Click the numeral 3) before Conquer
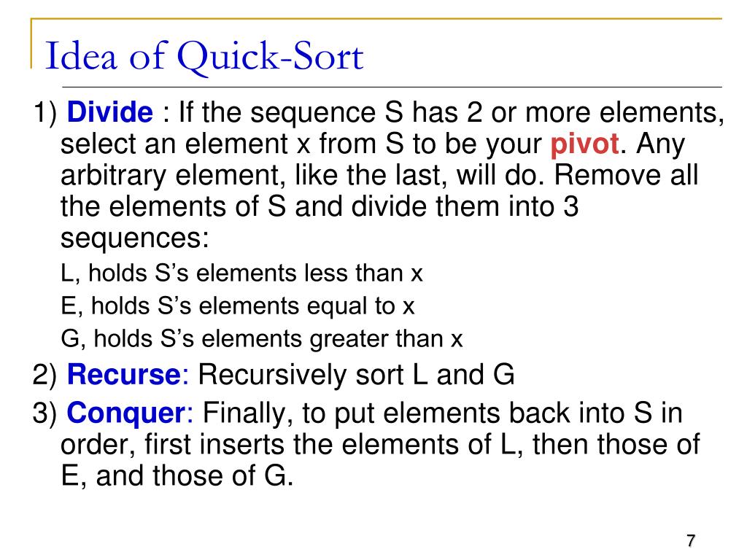Viewport: 747px width, 560px height. click(44, 413)
